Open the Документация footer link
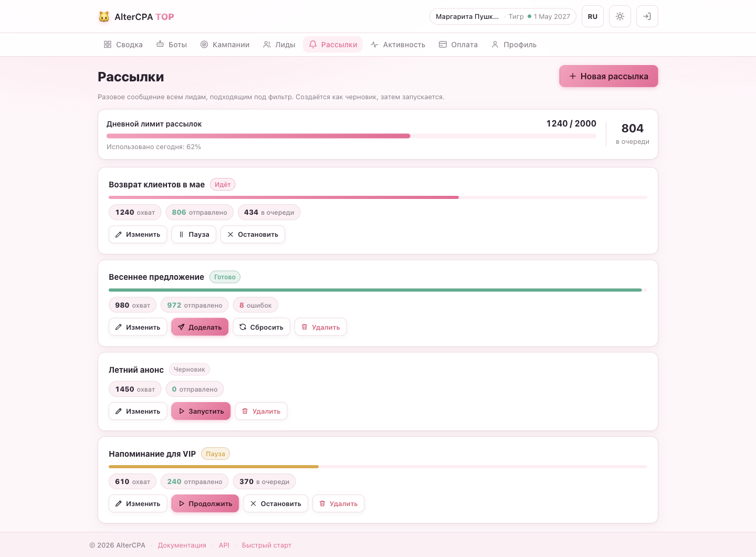This screenshot has height=557, width=756. click(182, 545)
